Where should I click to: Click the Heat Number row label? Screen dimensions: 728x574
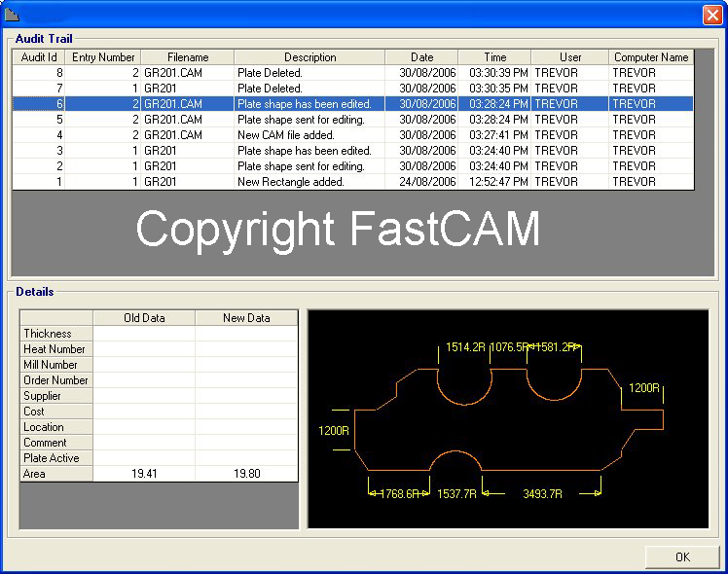(56, 349)
